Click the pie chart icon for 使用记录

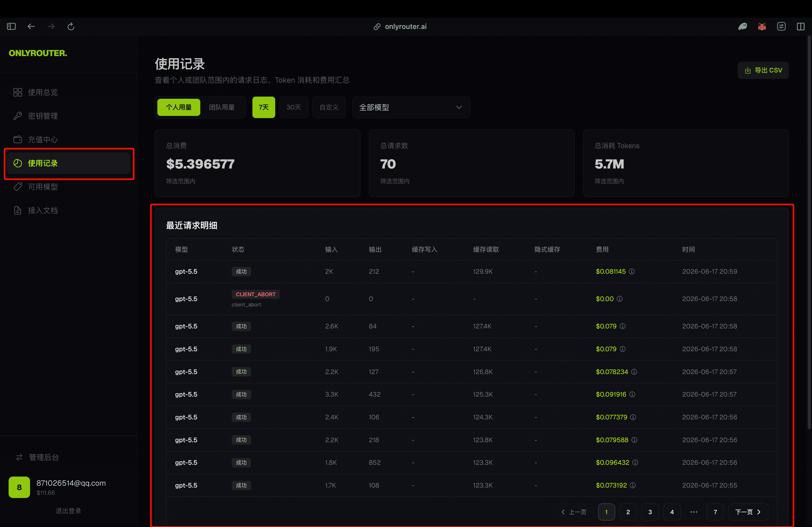(x=18, y=163)
